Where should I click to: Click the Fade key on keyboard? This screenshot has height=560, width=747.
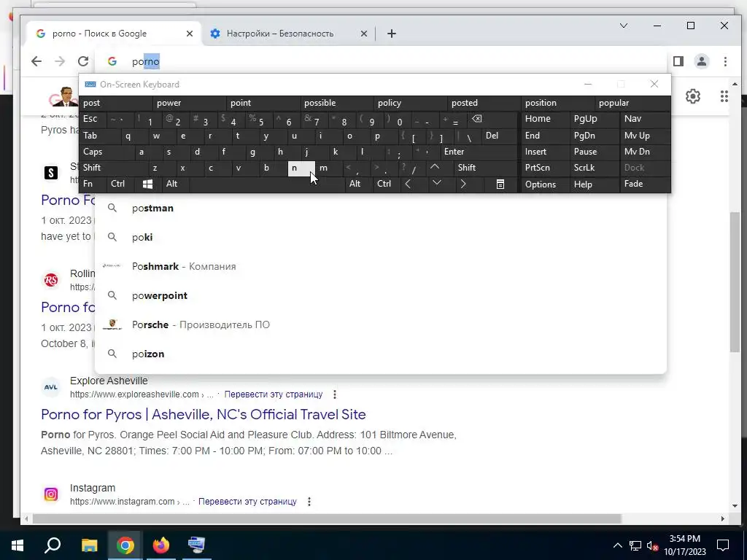pyautogui.click(x=645, y=184)
